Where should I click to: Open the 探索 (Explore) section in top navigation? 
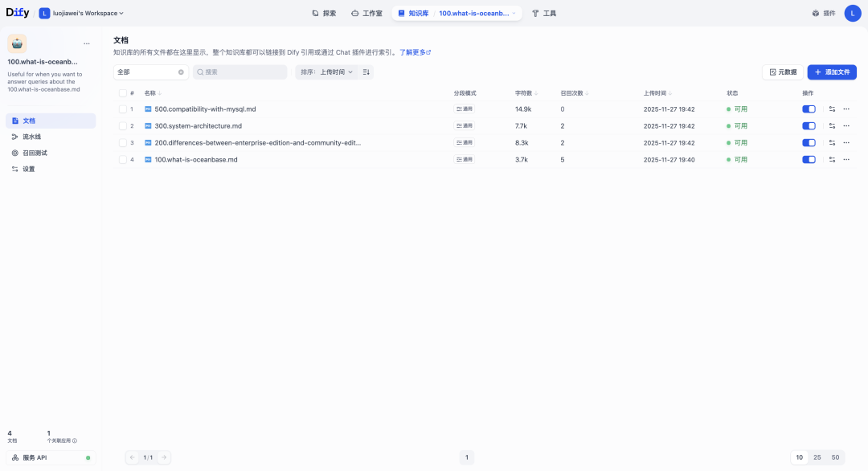(x=324, y=13)
